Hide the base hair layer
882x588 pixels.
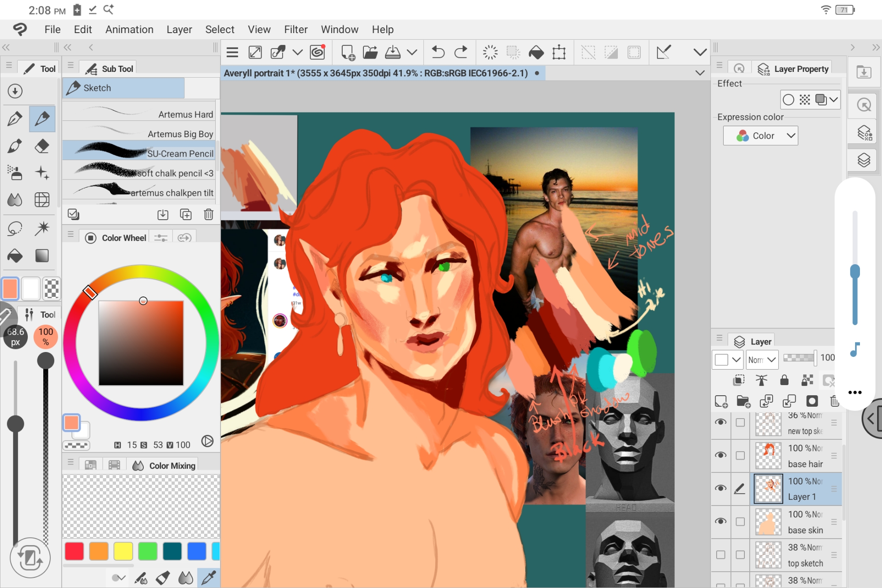pyautogui.click(x=721, y=455)
